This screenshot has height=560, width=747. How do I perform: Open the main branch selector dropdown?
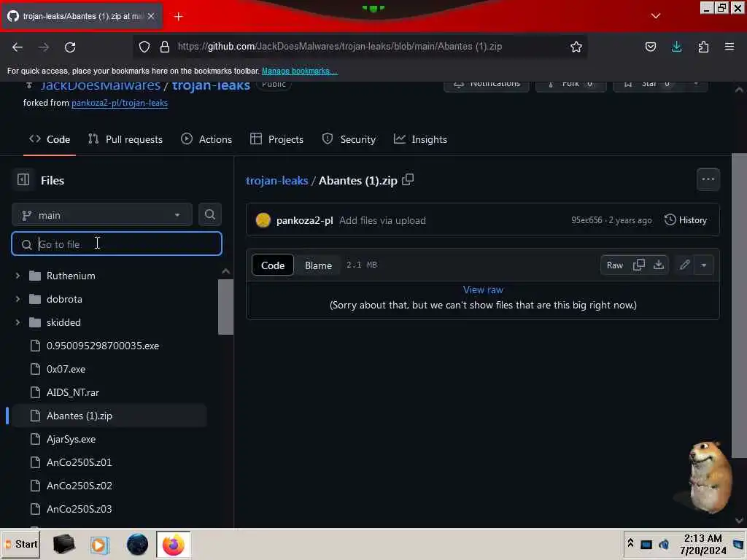pyautogui.click(x=102, y=215)
